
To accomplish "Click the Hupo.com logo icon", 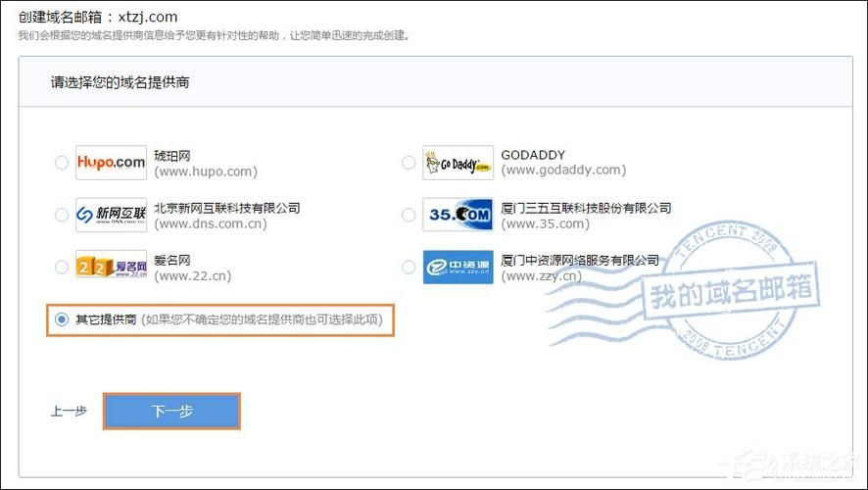I will click(x=111, y=163).
